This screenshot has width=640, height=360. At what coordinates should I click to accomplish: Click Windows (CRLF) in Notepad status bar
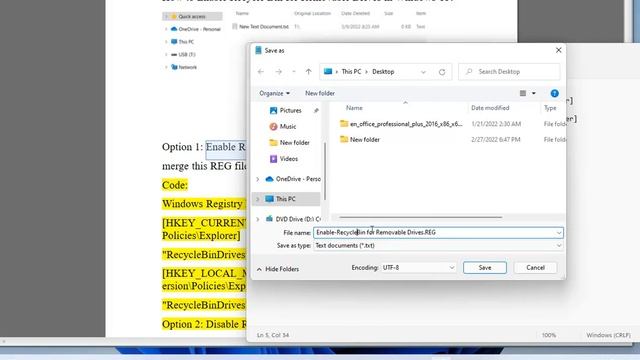[x=608, y=335]
